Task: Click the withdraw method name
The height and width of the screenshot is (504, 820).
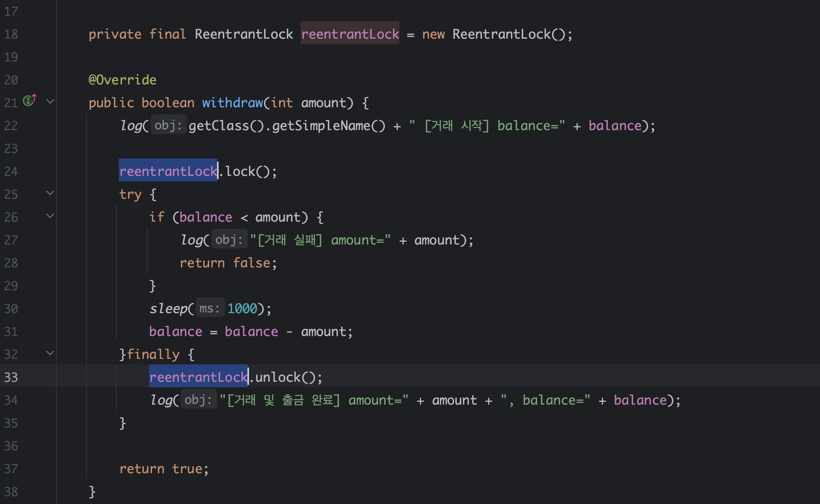Action: pos(232,103)
